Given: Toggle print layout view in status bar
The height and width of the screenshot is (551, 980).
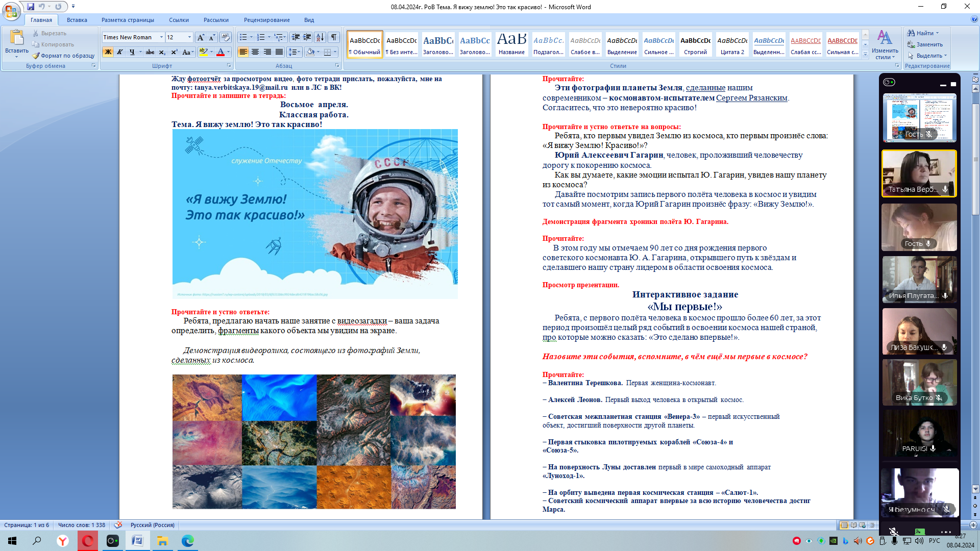Looking at the screenshot, I should (844, 525).
